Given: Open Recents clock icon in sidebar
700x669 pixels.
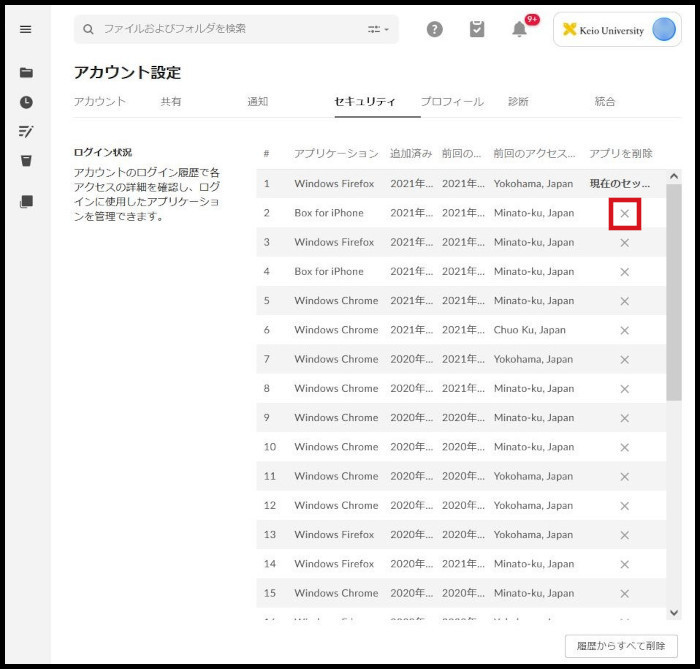Looking at the screenshot, I should coord(26,102).
